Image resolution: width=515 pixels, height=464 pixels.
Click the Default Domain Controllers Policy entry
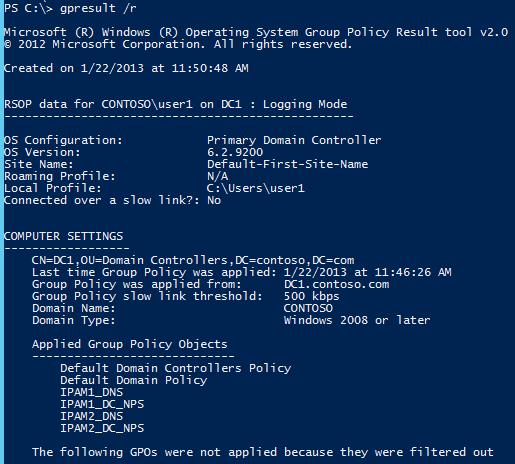(x=176, y=368)
